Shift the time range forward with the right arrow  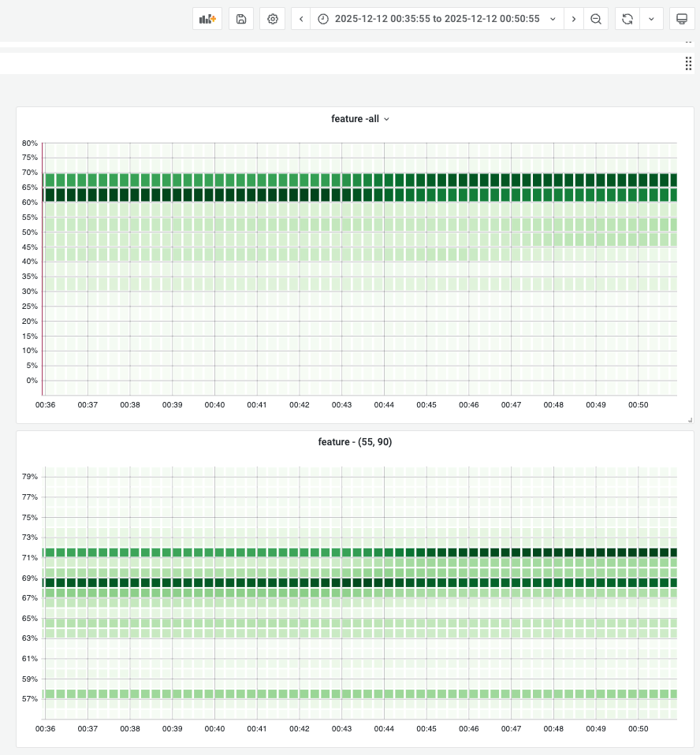tap(574, 18)
